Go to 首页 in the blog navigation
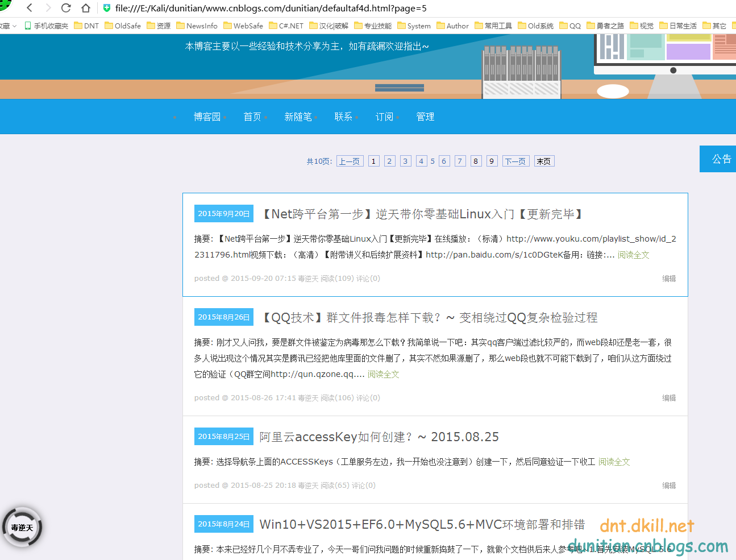 tap(252, 117)
